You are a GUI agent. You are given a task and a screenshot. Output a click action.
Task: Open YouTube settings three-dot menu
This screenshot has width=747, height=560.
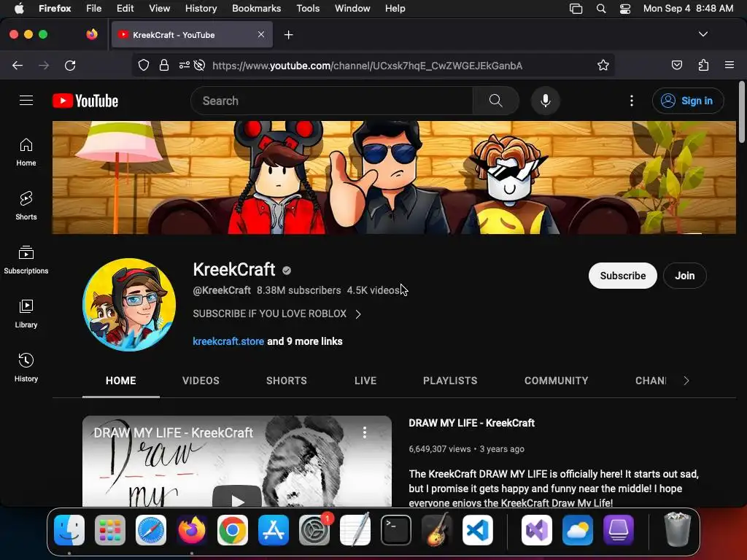pos(631,101)
